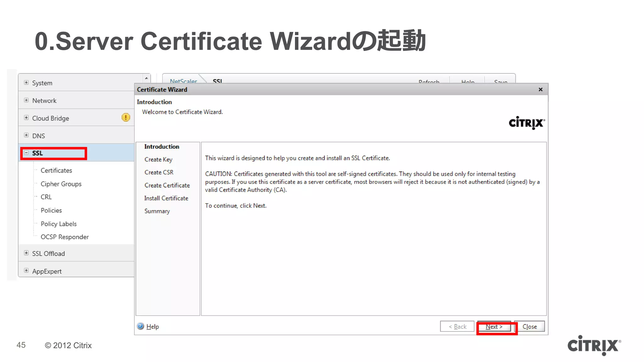Image resolution: width=644 pixels, height=362 pixels.
Task: Select Introduction wizard step
Action: pyautogui.click(x=162, y=146)
